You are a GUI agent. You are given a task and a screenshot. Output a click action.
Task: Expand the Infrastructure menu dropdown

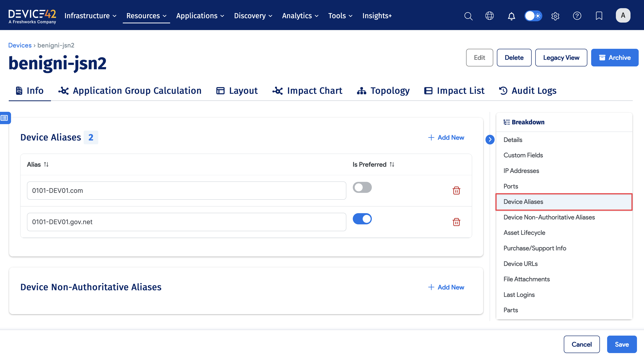click(x=90, y=16)
